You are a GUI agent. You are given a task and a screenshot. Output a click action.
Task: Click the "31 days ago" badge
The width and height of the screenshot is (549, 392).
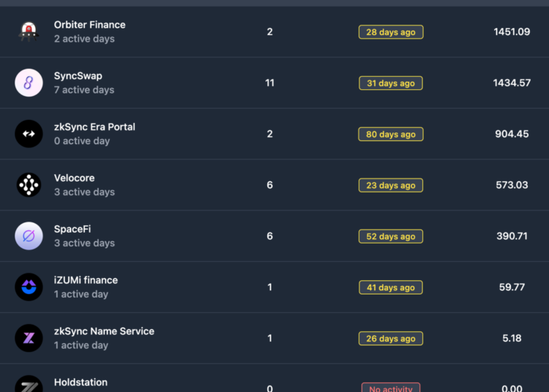[391, 83]
